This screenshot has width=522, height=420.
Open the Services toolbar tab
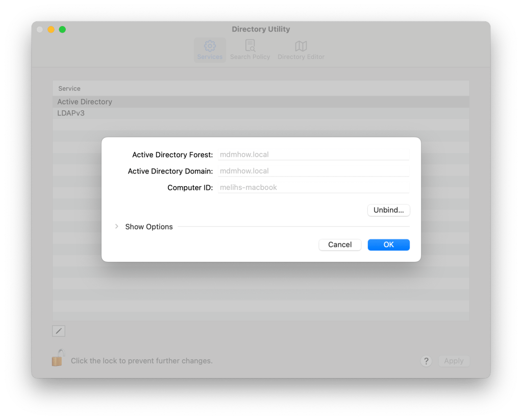point(210,50)
